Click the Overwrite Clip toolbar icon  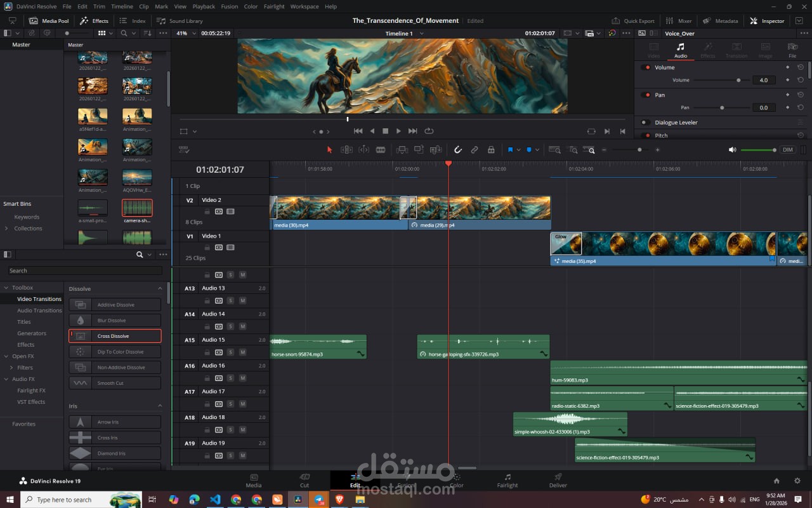point(419,150)
